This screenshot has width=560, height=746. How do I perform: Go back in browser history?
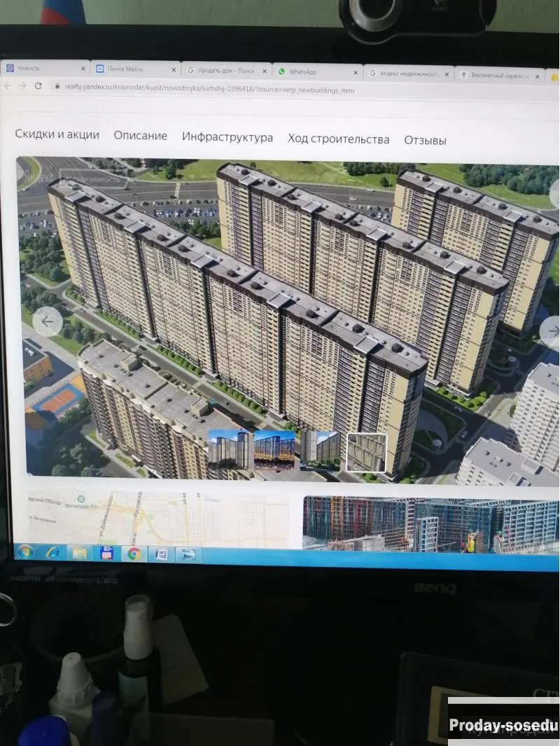8,85
